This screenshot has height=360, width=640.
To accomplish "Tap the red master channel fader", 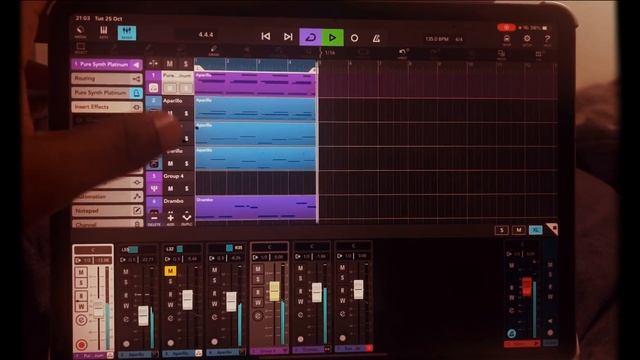I will (527, 286).
